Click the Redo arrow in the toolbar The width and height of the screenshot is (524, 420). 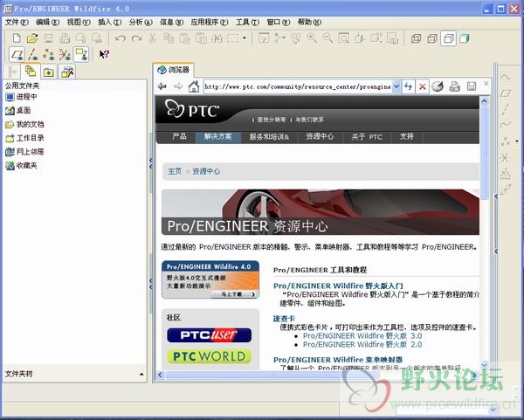click(136, 38)
